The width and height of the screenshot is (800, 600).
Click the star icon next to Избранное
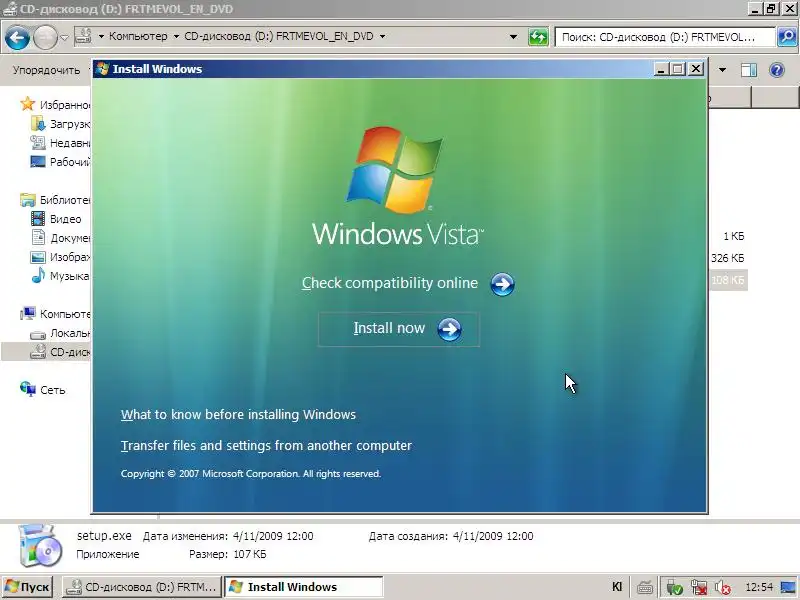click(28, 104)
